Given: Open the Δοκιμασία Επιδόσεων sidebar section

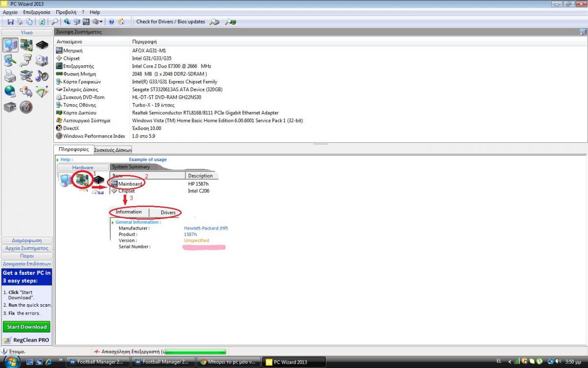Looking at the screenshot, I should coord(27,263).
